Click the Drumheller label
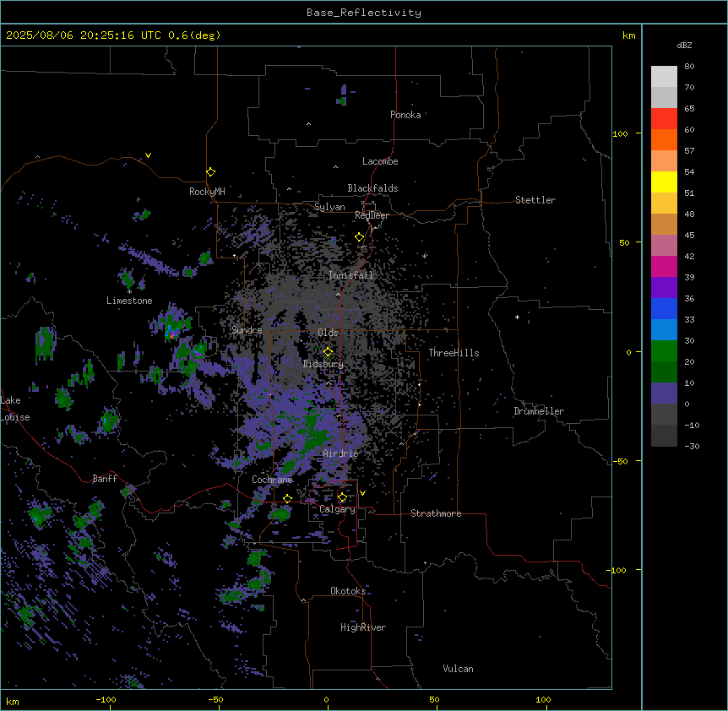 539,411
